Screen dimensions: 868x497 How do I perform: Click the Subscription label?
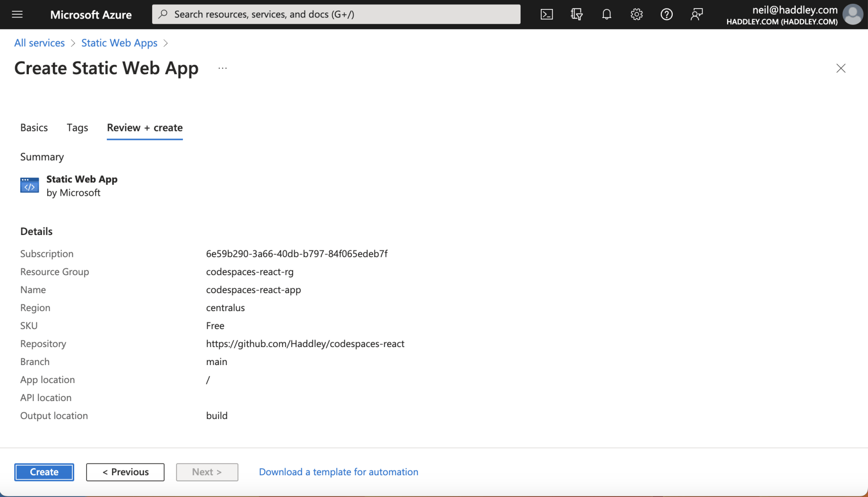(47, 254)
